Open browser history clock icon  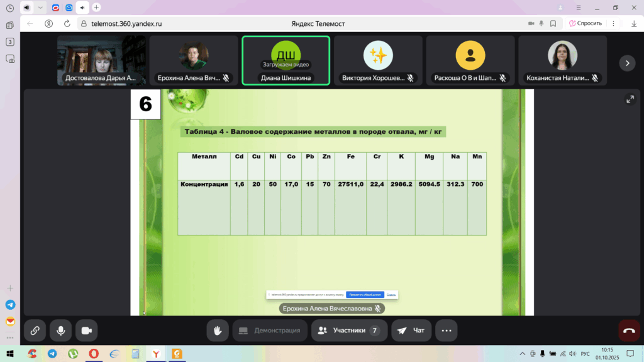(10, 8)
